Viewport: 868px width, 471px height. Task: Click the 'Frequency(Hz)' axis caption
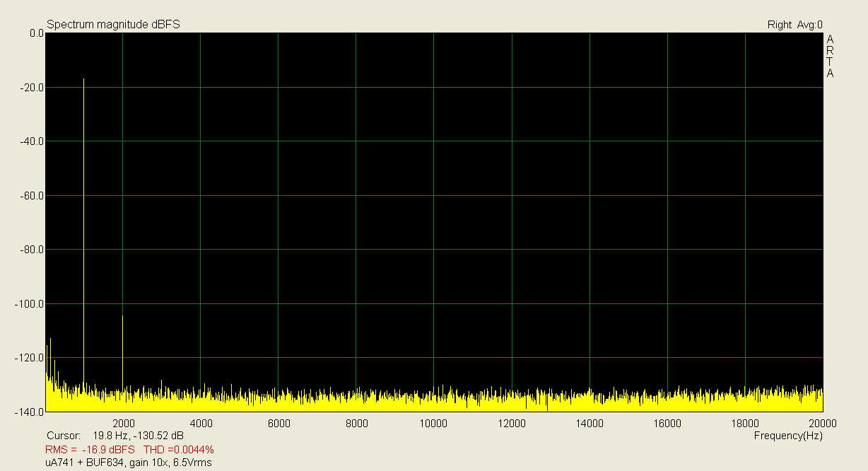pos(788,436)
